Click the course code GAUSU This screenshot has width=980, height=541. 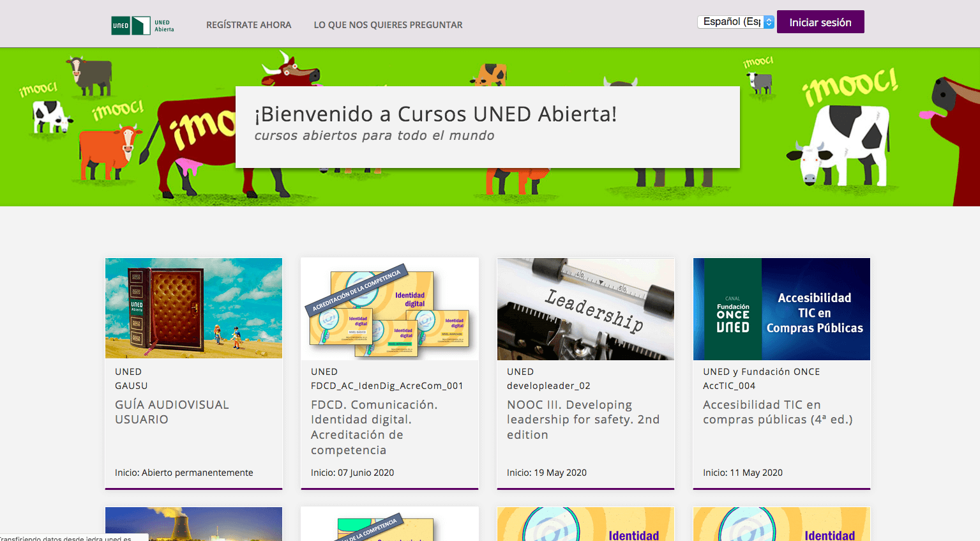coord(131,386)
